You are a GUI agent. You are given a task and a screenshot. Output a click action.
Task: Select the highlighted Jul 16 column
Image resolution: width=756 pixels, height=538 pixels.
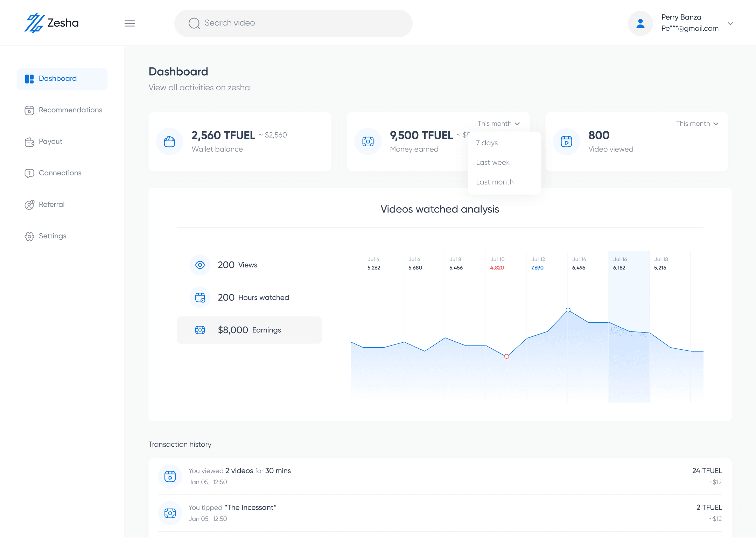[x=629, y=327]
